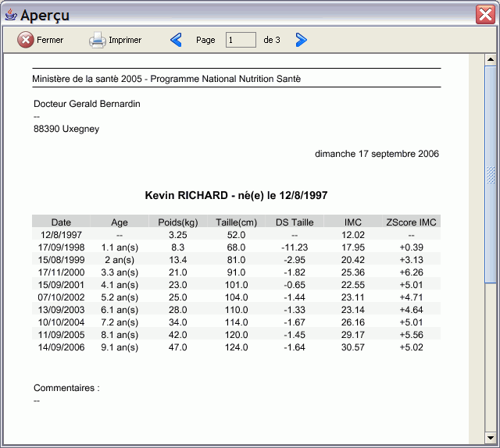The image size is (500, 448).
Task: Click the weight value 3.25
Action: [x=178, y=235]
